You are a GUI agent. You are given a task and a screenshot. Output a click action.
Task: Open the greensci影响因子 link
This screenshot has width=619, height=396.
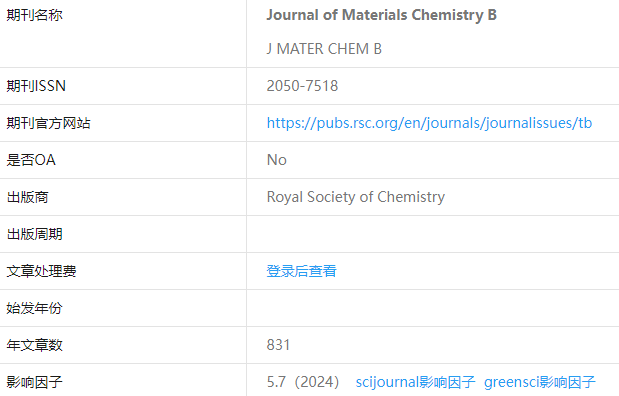click(x=540, y=382)
